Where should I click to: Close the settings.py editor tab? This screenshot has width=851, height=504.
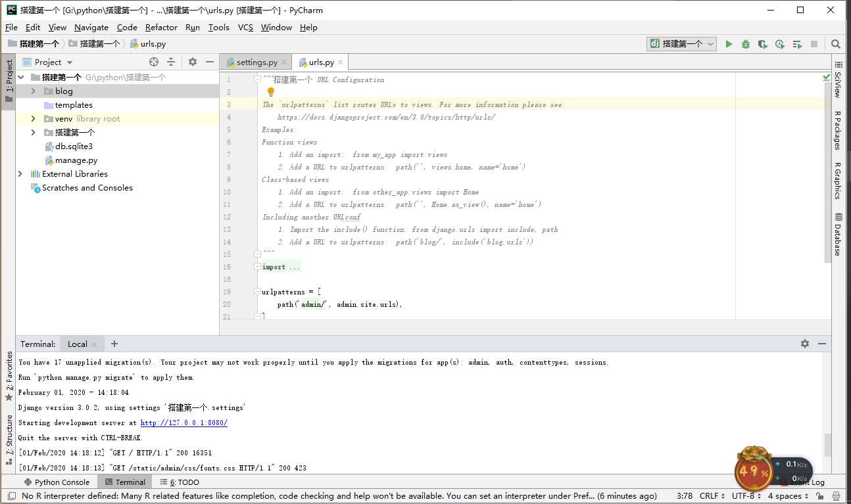pyautogui.click(x=284, y=62)
